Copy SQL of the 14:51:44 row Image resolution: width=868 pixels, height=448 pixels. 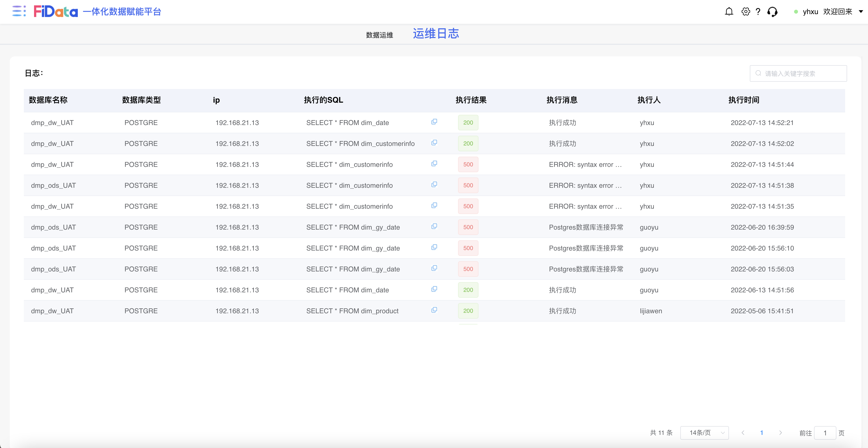434,163
